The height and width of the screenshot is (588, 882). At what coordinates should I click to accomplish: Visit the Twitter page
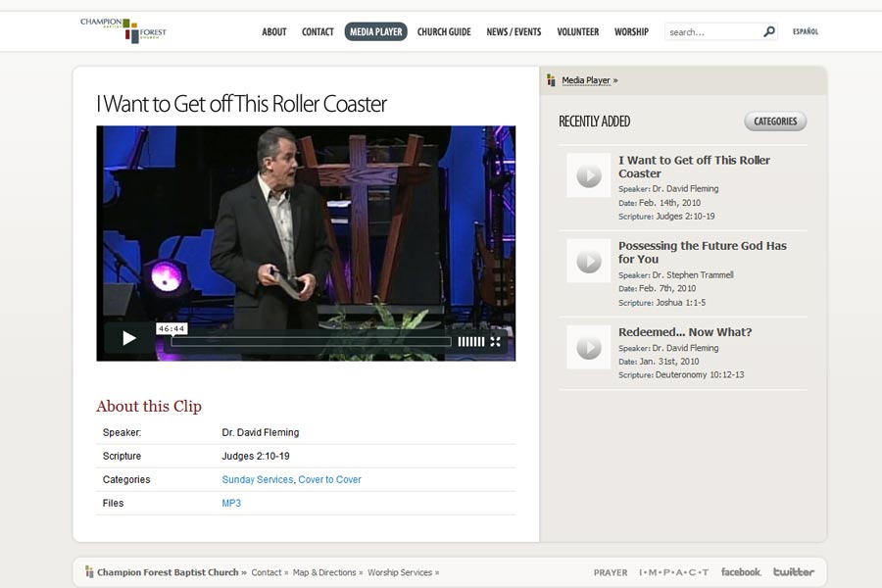point(794,571)
